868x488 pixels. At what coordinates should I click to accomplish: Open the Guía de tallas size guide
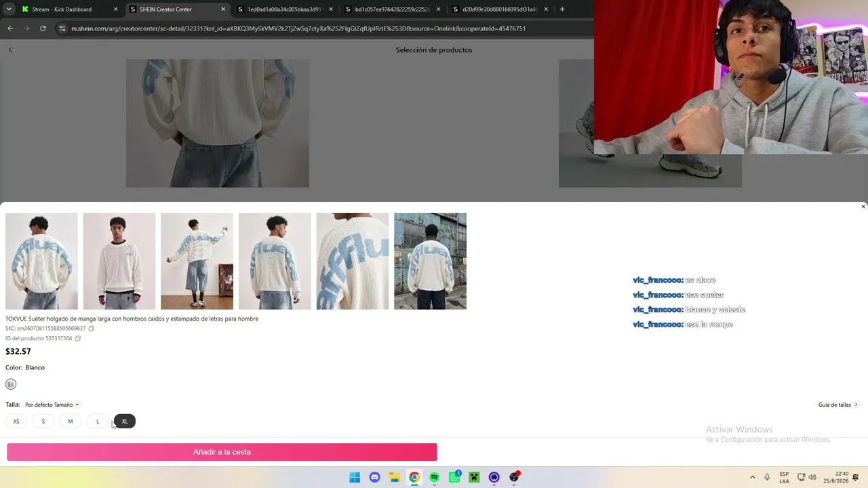[838, 405]
